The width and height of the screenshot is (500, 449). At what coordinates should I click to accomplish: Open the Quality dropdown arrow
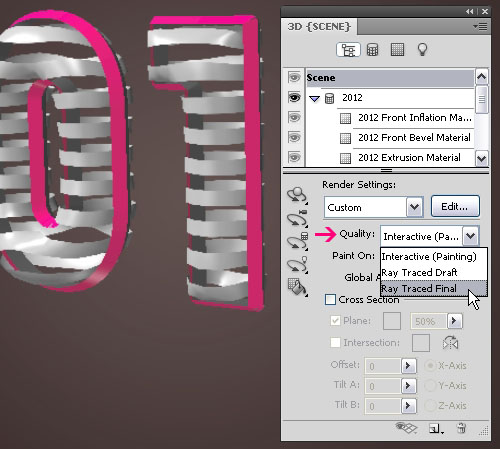click(471, 236)
